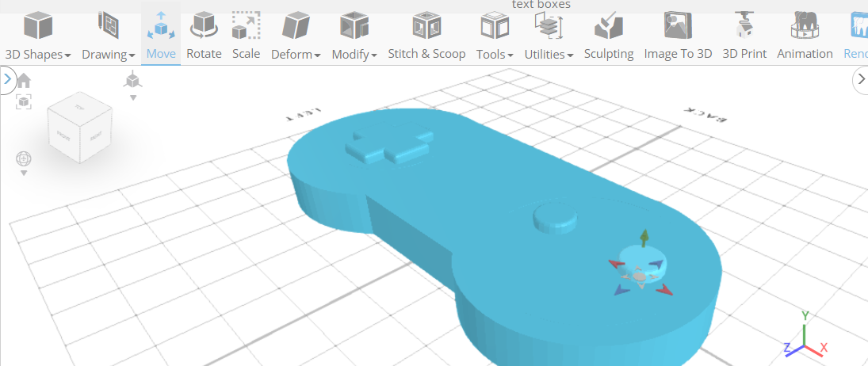The image size is (868, 366).
Task: Open the 3D Shapes dropdown menu
Action: pos(37,37)
